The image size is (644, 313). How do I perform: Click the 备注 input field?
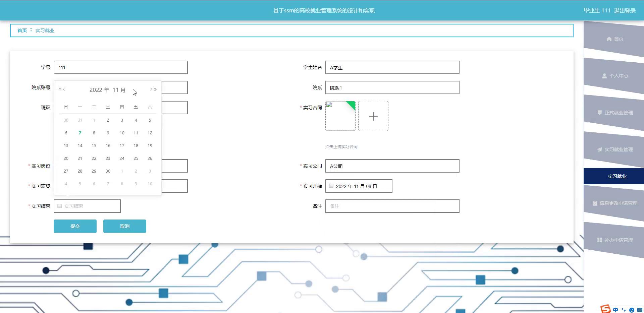pos(392,206)
